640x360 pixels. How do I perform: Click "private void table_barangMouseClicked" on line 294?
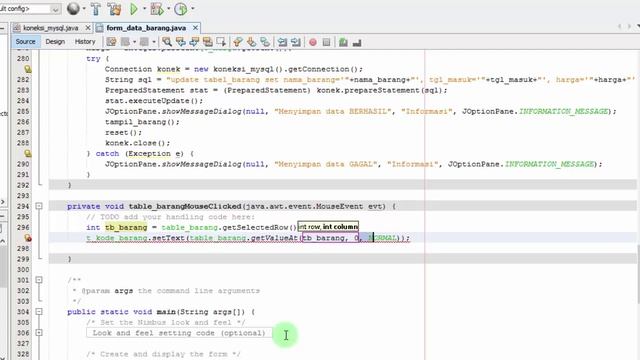pos(154,206)
